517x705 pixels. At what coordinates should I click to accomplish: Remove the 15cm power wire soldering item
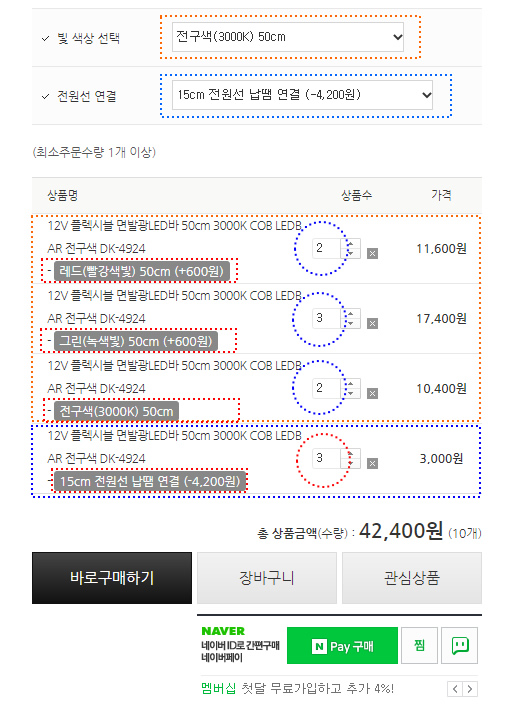tap(372, 464)
